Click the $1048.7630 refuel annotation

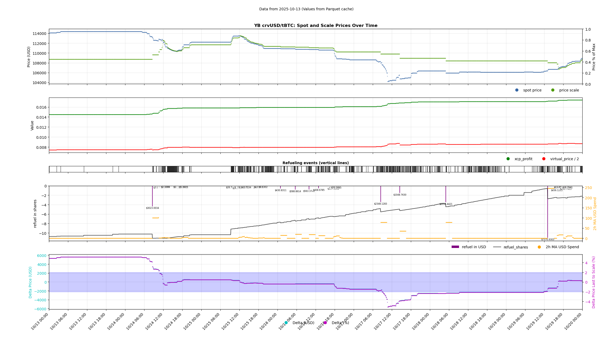click(400, 195)
